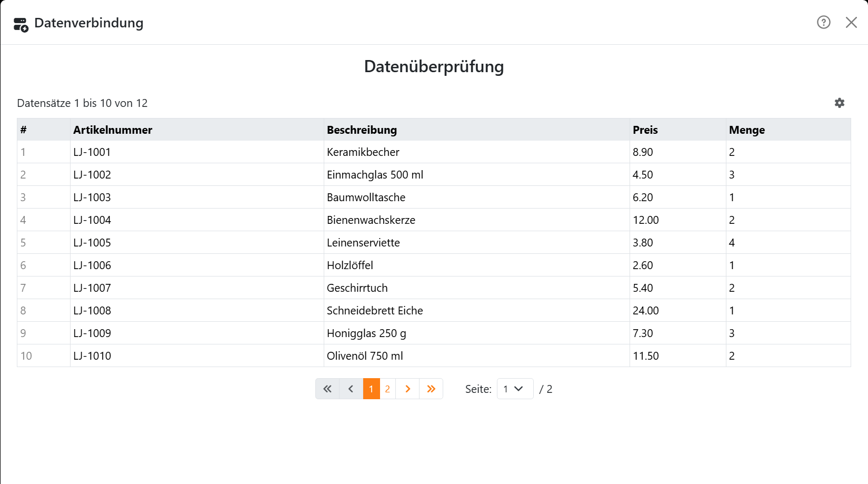
Task: Click Olivenöl 750 ml cell
Action: [477, 356]
